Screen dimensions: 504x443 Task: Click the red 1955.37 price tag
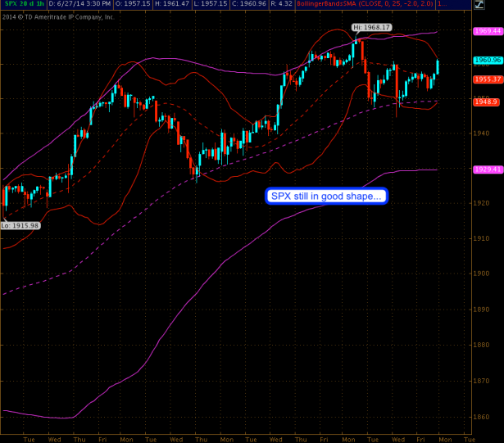click(487, 79)
